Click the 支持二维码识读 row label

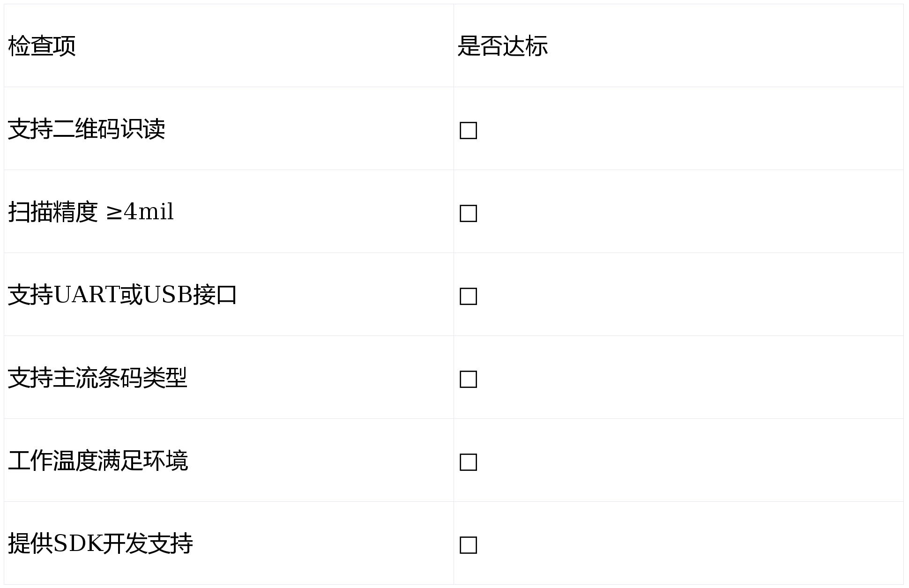(x=86, y=129)
